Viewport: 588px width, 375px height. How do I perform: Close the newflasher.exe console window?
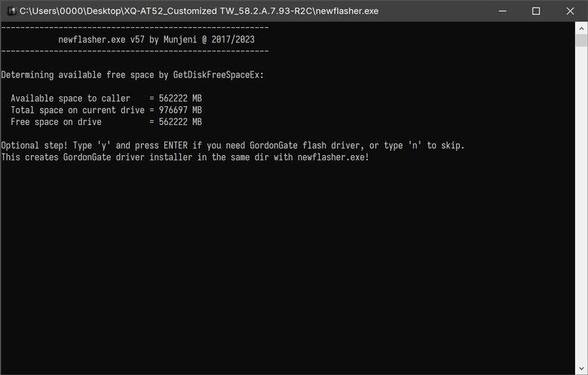tap(570, 11)
